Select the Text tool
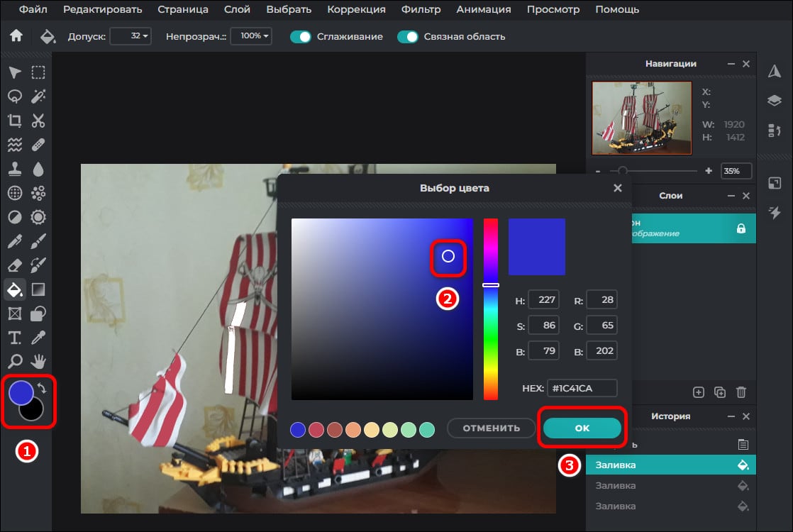Image resolution: width=793 pixels, height=532 pixels. tap(15, 336)
